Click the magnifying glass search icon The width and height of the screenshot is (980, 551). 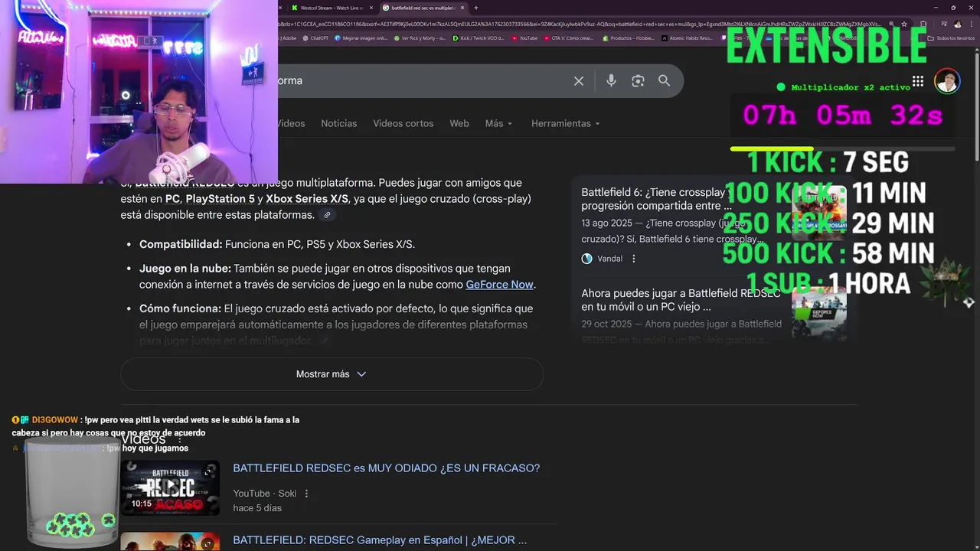[x=664, y=80]
